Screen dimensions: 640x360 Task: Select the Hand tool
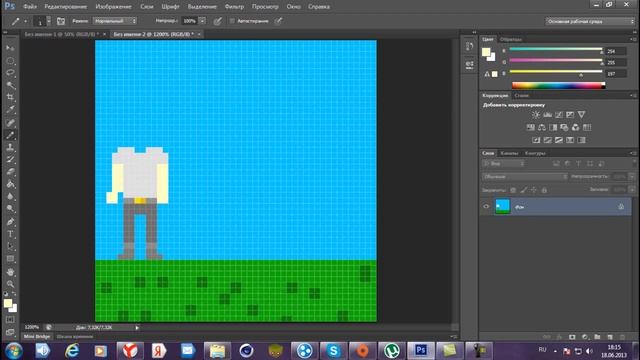click(x=10, y=272)
